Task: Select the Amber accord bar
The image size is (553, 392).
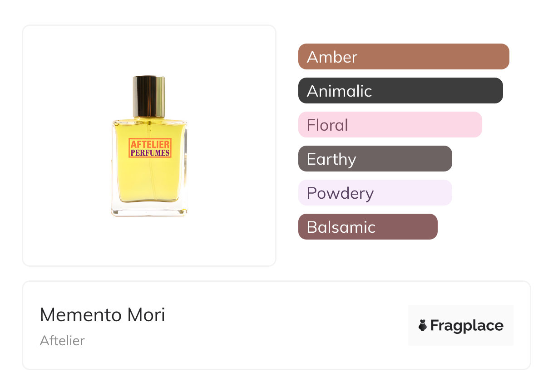Action: pos(404,57)
